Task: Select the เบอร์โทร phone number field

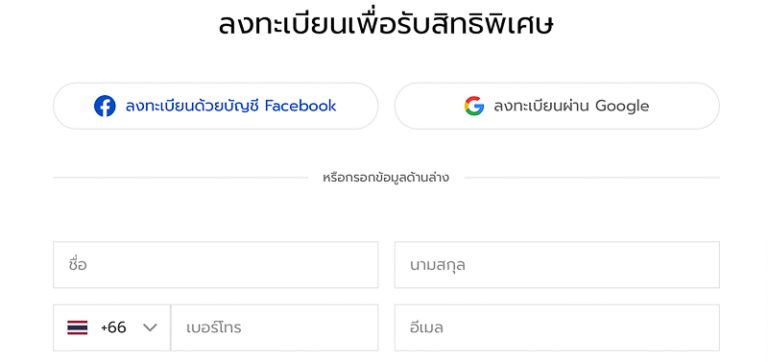Action: click(274, 328)
